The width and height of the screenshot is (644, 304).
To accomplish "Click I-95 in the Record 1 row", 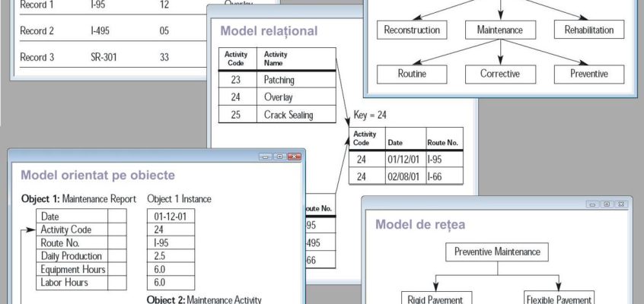I will [x=97, y=6].
